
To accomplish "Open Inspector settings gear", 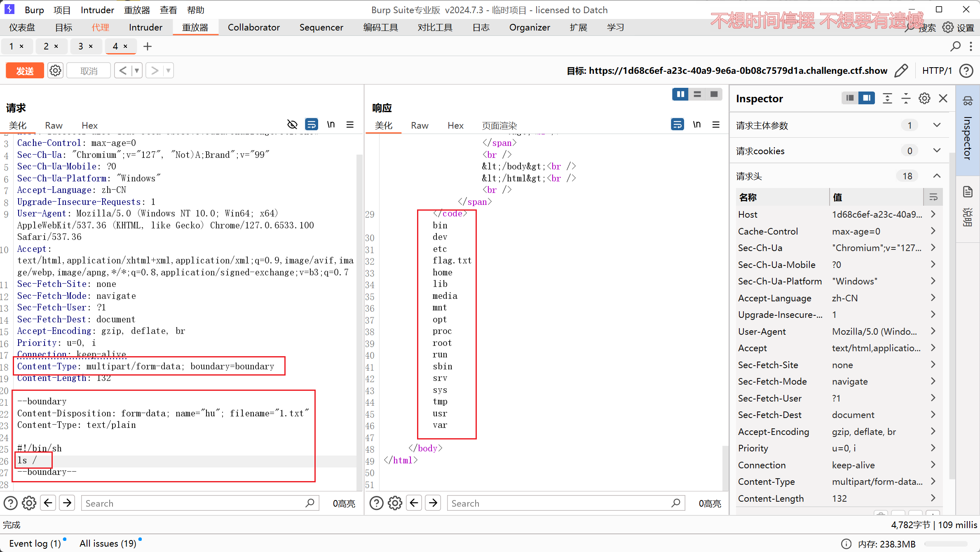I will (x=924, y=98).
